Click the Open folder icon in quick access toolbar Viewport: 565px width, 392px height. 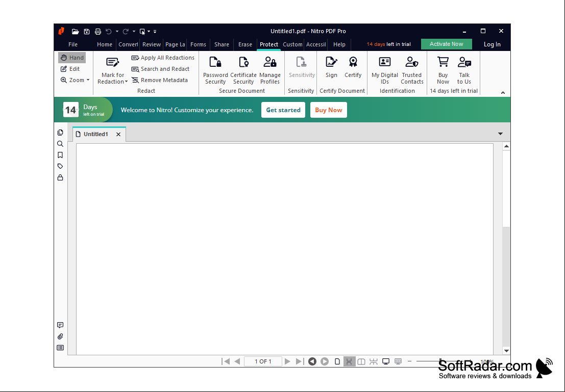point(75,31)
